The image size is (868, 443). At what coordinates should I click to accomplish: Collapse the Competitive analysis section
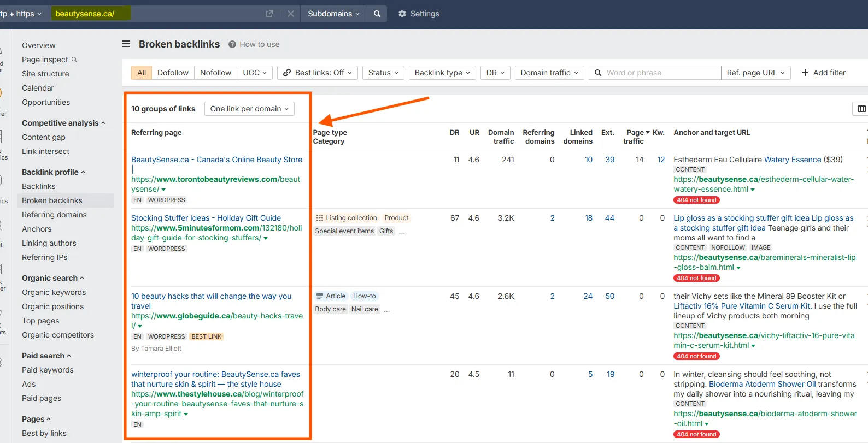coord(103,123)
